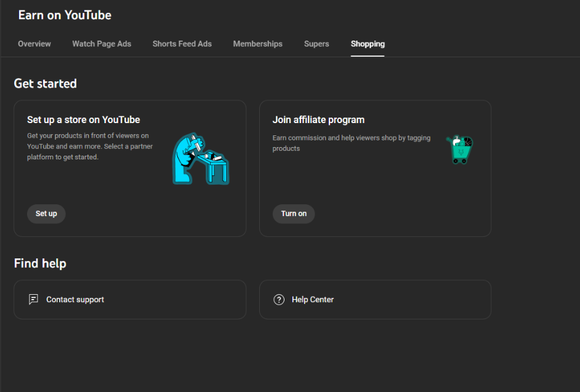Screen dimensions: 580x392
Task: Click the Set up store button
Action: (46, 214)
